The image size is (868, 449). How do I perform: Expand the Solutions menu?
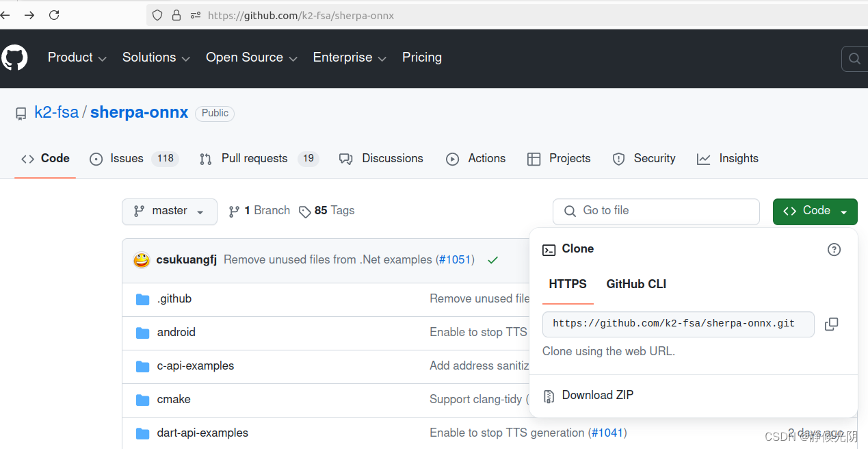tap(156, 57)
